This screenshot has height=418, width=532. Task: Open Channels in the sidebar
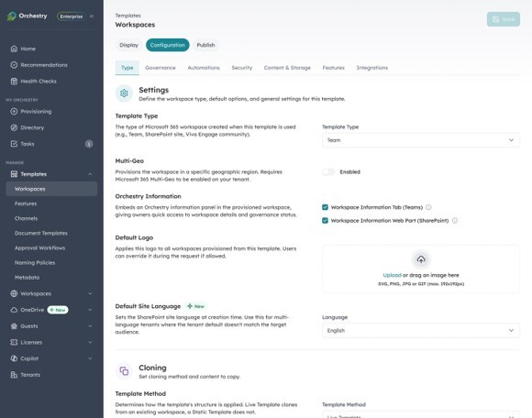coord(51,218)
